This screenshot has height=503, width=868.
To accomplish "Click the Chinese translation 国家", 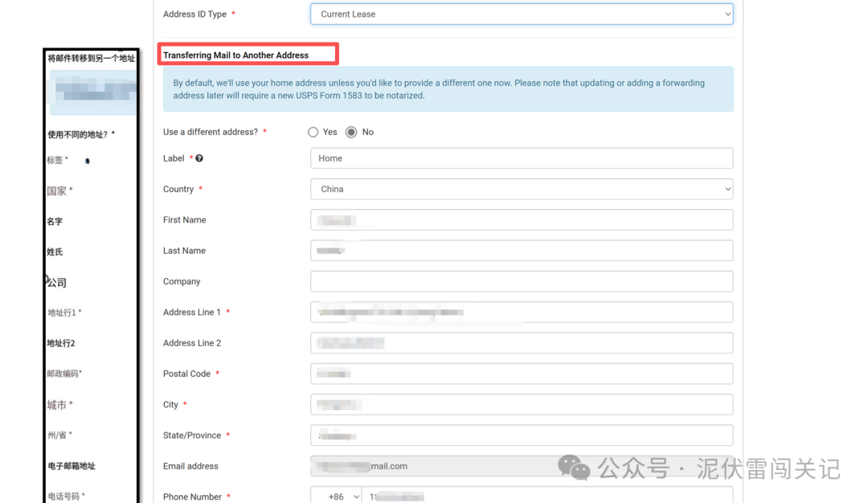I will [56, 191].
